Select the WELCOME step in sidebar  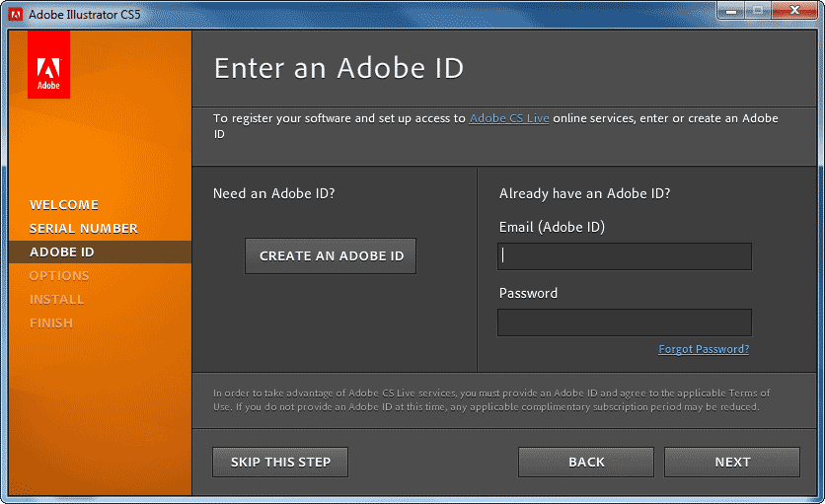tap(64, 204)
